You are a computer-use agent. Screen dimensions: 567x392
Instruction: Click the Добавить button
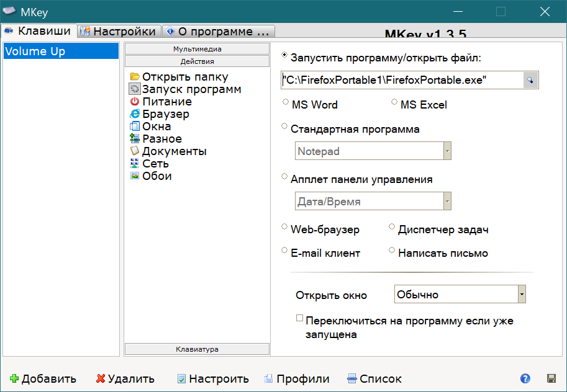pyautogui.click(x=42, y=378)
